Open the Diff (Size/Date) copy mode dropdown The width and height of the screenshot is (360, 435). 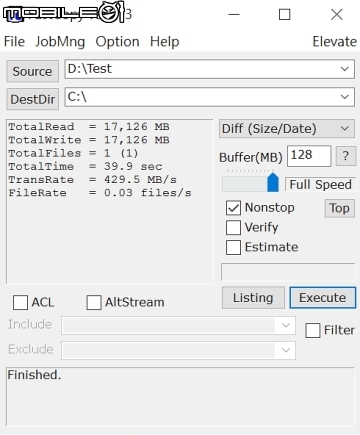tap(287, 129)
